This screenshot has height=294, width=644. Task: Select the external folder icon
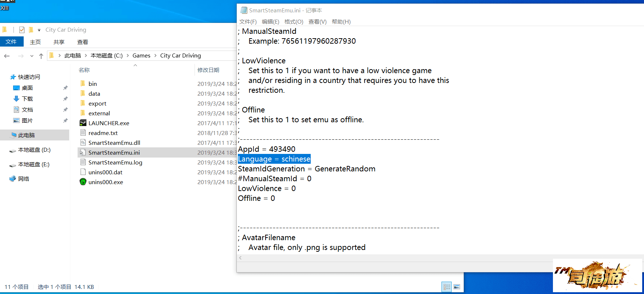coord(83,113)
